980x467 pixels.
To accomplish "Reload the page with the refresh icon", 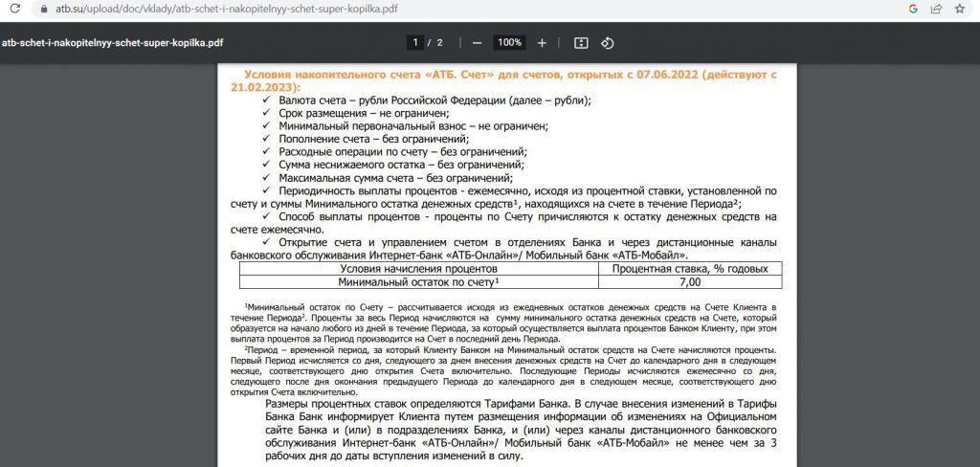I will pos(15,9).
